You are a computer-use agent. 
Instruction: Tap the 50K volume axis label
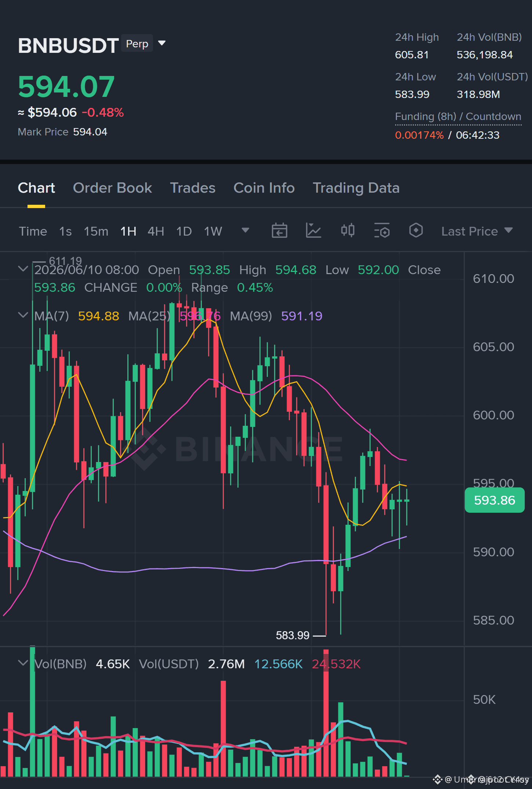[484, 700]
